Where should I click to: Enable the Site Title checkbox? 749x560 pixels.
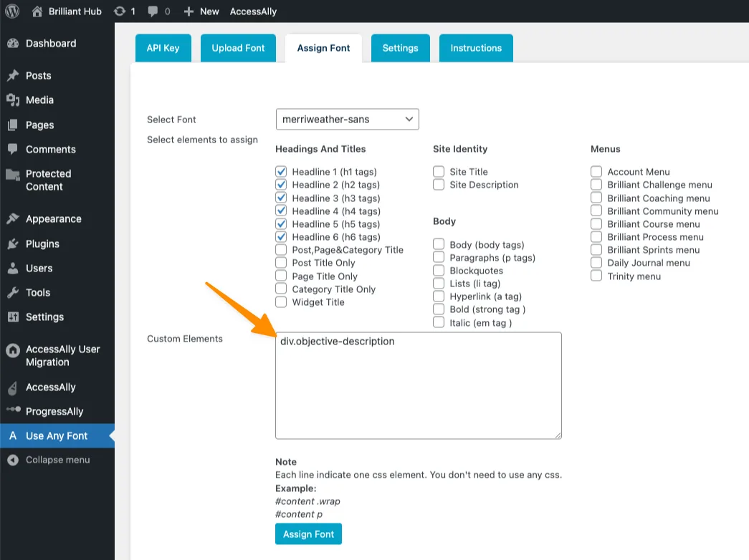click(x=439, y=171)
